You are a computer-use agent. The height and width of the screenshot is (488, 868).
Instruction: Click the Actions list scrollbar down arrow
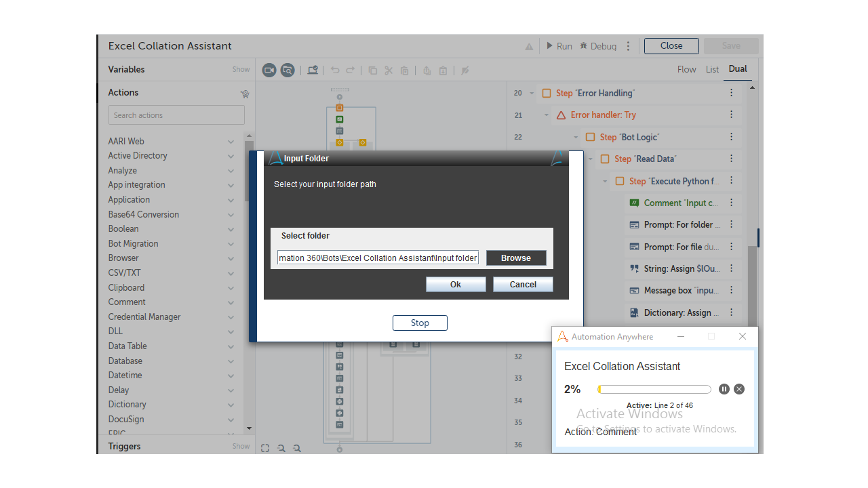249,428
